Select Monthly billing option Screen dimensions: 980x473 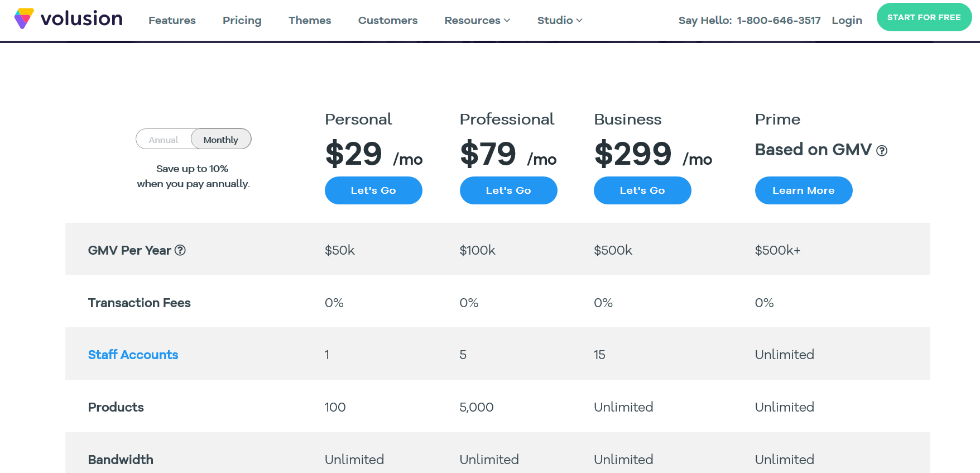221,140
